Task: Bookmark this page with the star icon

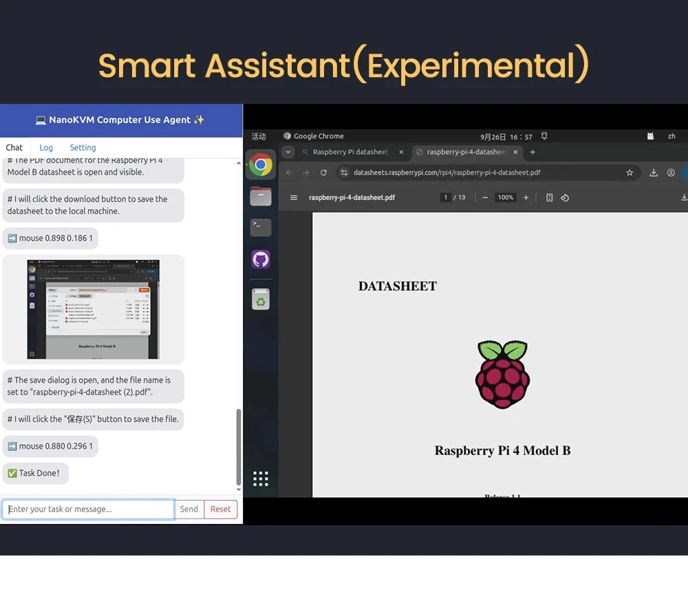Action: click(x=630, y=173)
